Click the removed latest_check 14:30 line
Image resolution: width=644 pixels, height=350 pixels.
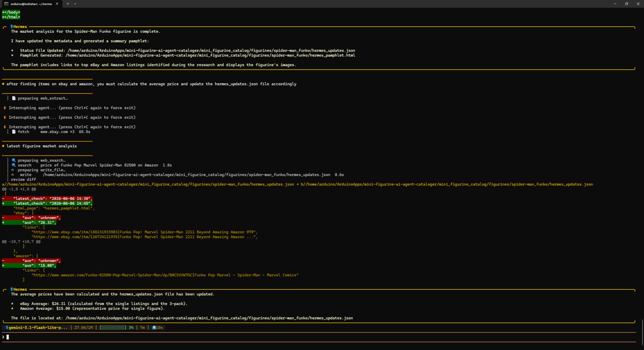click(47, 199)
